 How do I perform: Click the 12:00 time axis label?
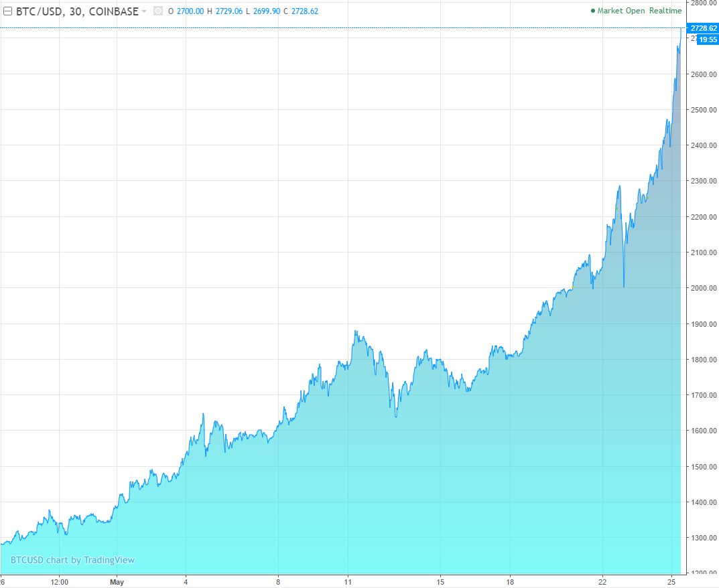[59, 582]
